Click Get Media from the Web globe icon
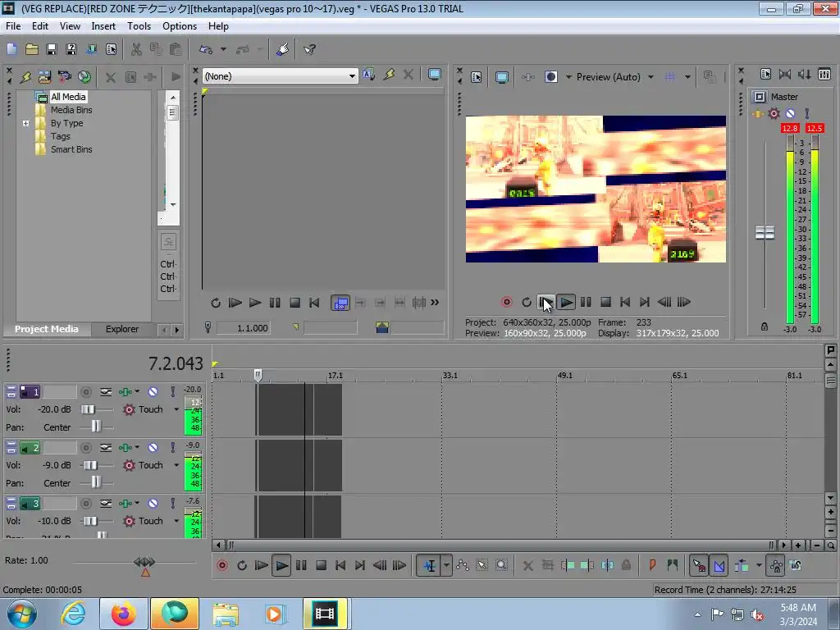Screen dimensions: 840x630 [84, 76]
